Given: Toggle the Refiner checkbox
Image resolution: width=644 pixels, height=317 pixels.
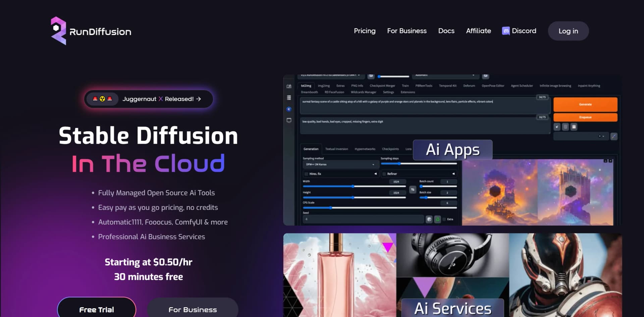Looking at the screenshot, I should click(384, 174).
